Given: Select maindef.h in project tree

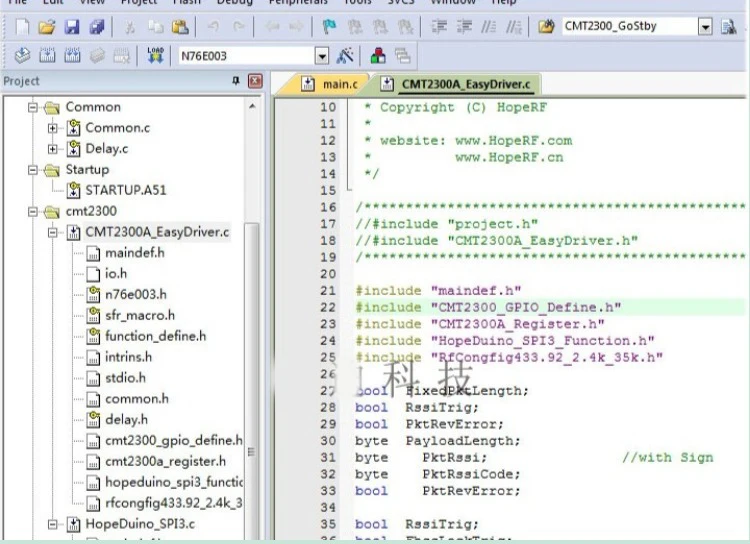Looking at the screenshot, I should [x=135, y=253].
